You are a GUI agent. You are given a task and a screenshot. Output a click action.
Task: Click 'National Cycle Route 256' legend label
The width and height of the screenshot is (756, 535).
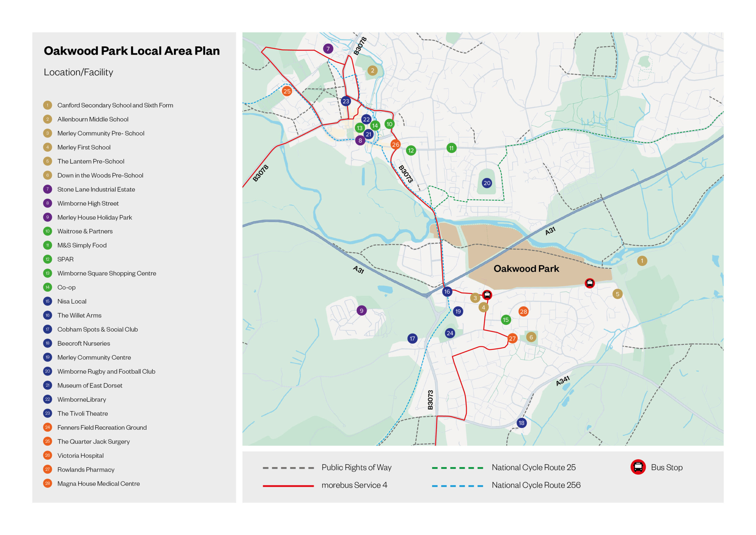pos(536,485)
